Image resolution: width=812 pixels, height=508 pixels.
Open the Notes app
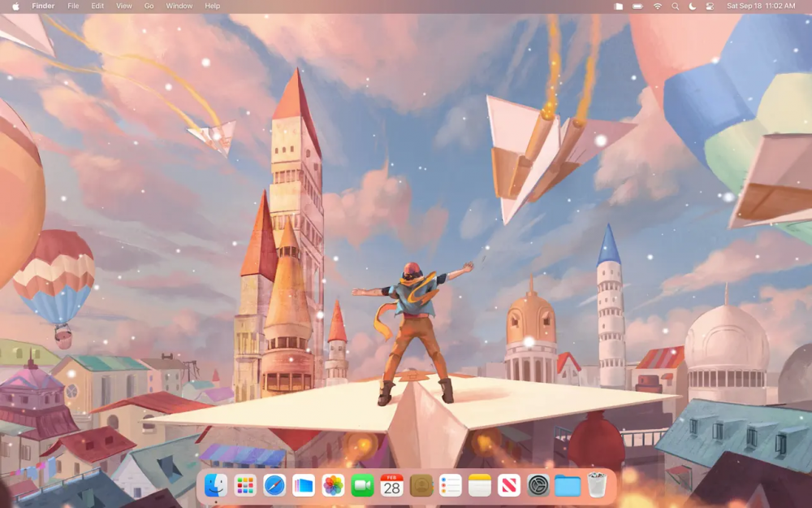pos(478,486)
